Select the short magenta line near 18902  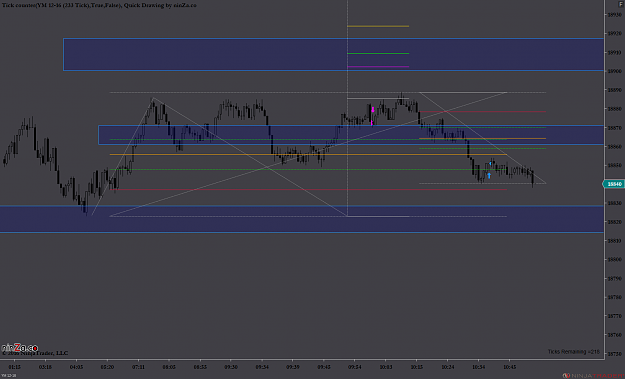(x=378, y=67)
